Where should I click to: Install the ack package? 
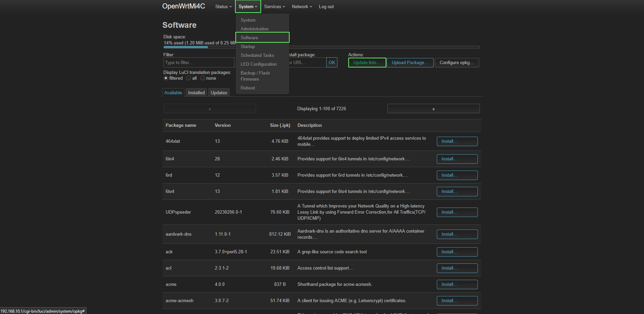point(457,252)
